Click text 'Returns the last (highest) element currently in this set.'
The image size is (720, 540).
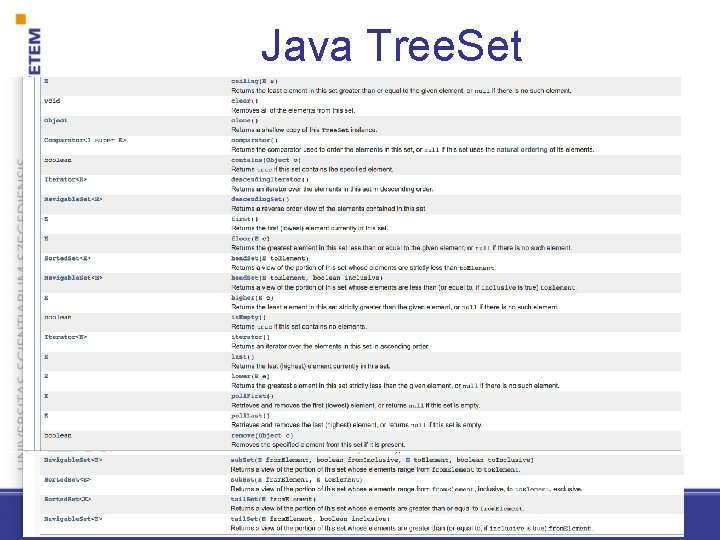pos(310,366)
